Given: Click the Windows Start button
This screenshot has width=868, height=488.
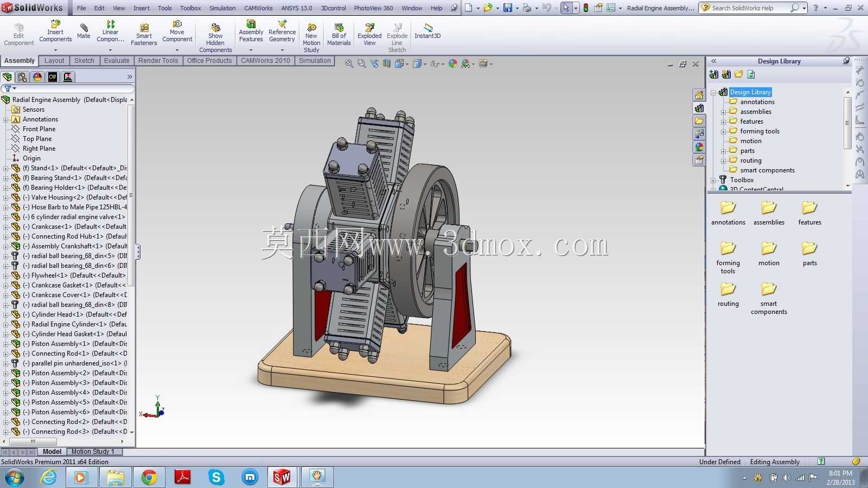Looking at the screenshot, I should (x=14, y=478).
